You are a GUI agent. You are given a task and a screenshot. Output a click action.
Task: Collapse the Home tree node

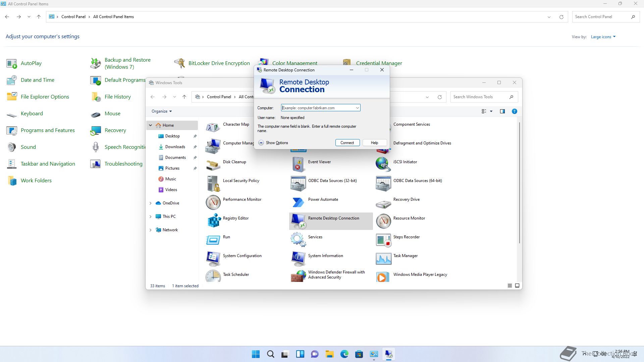point(151,125)
